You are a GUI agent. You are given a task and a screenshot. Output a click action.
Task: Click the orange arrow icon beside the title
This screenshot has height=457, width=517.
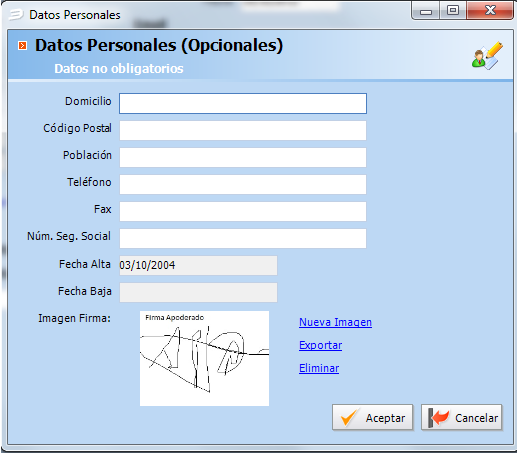(22, 45)
